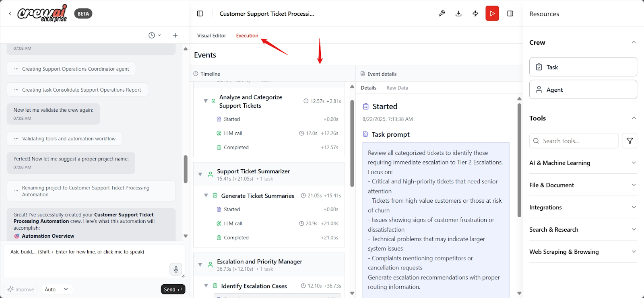Go back using the left arrow icon
This screenshot has height=298, width=644.
(x=10, y=14)
